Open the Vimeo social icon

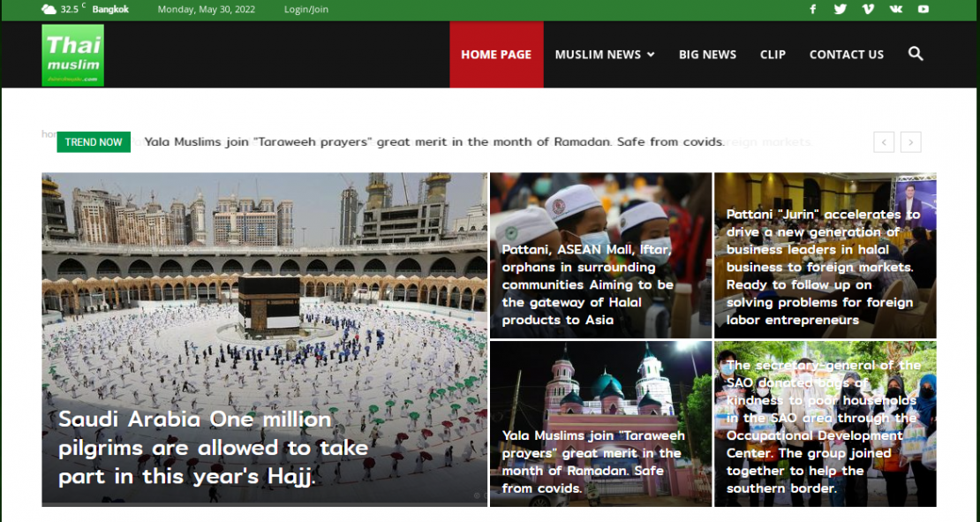point(868,9)
